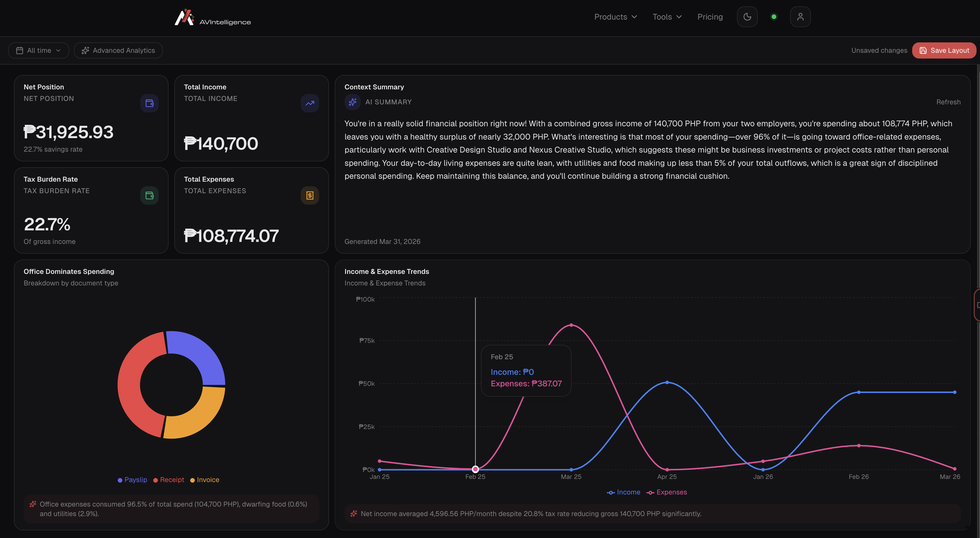Viewport: 980px width, 538px height.
Task: Toggle the green status indicator dot
Action: [773, 16]
